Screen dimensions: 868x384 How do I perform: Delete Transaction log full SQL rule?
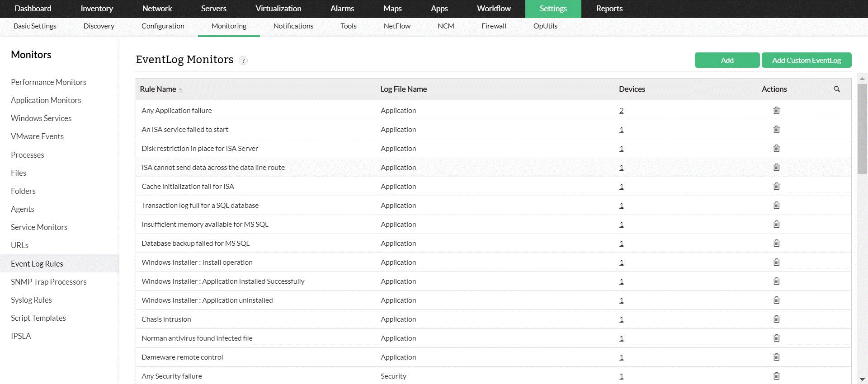pos(776,205)
